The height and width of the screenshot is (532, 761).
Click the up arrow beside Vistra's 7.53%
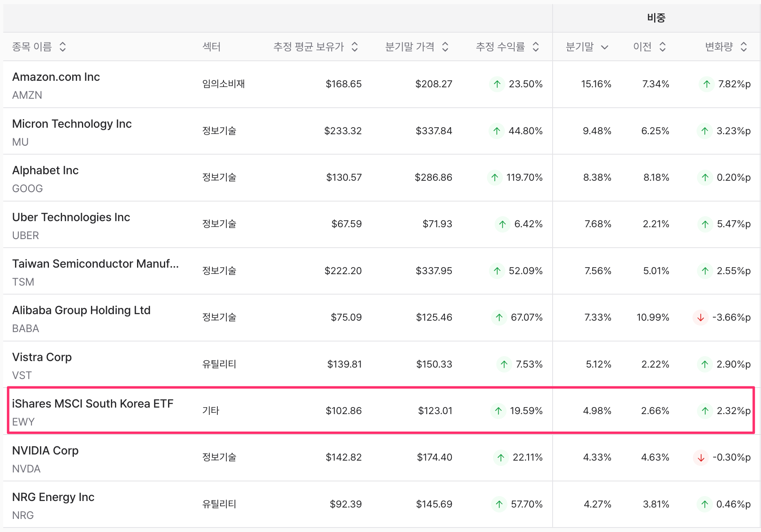point(504,364)
